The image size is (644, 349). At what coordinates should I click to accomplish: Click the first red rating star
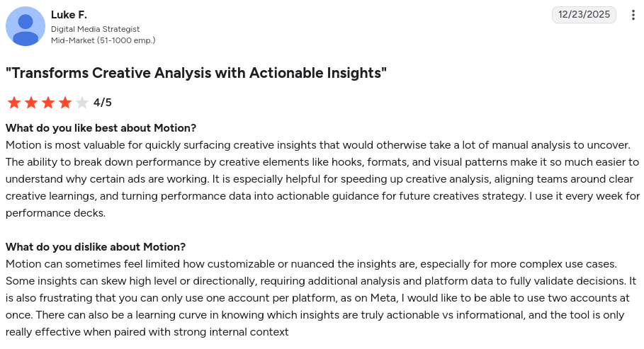14,103
